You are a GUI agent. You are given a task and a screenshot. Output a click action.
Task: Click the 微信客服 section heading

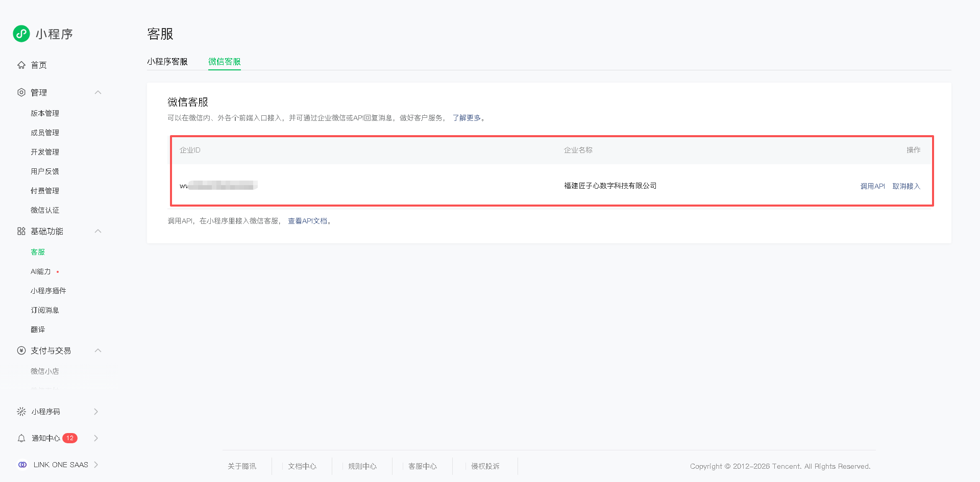(x=188, y=102)
